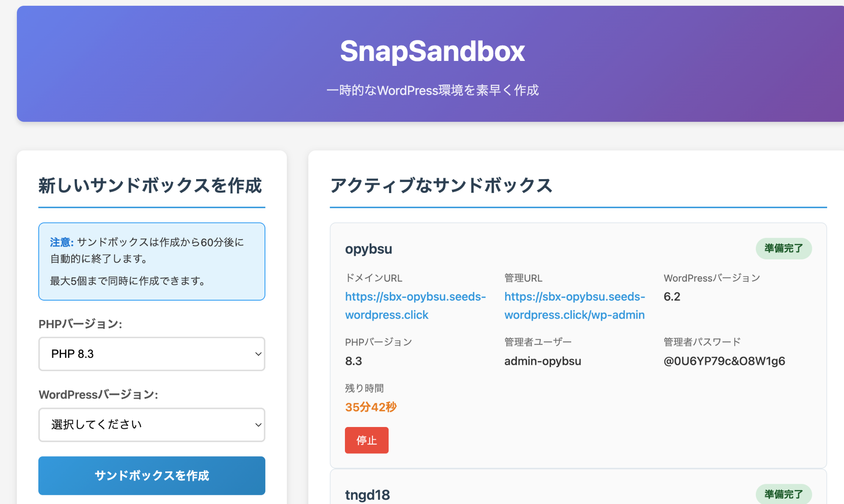Click the tngd18 sandbox name

coord(367,495)
